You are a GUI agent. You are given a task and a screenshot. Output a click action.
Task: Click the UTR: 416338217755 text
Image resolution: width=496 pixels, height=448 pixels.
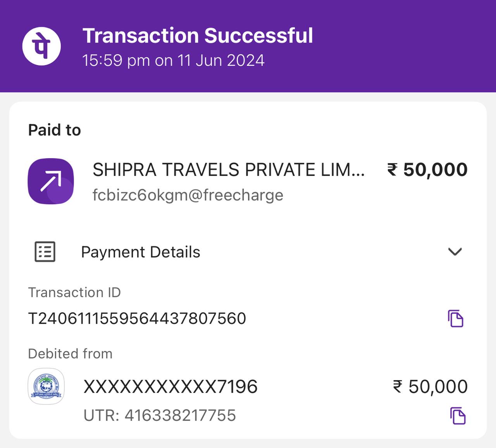click(x=160, y=415)
